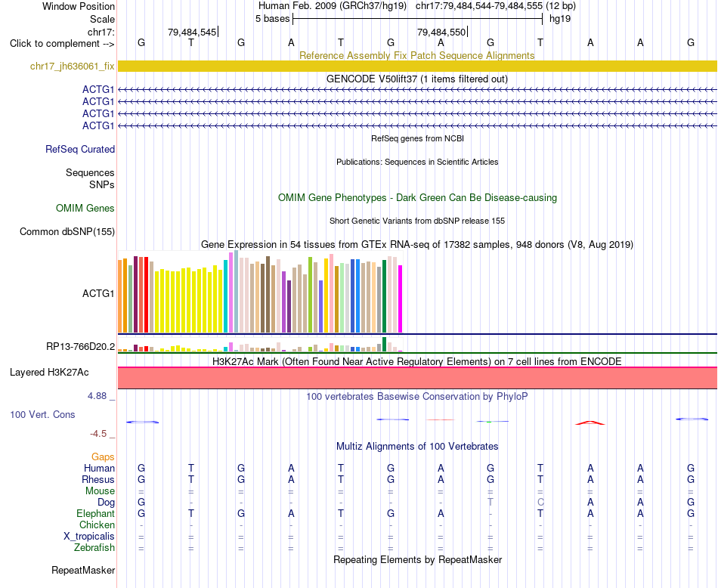Click the Dog species label
The image size is (718, 588).
click(106, 503)
